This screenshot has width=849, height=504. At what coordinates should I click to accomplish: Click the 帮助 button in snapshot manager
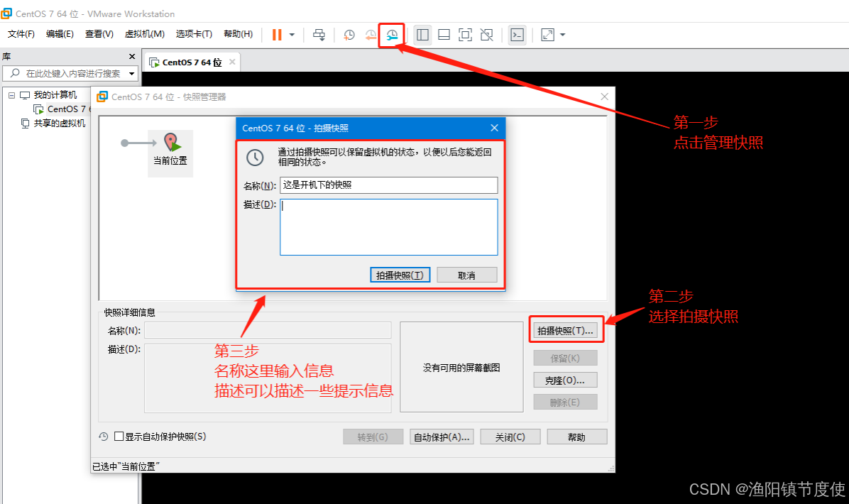click(x=577, y=437)
